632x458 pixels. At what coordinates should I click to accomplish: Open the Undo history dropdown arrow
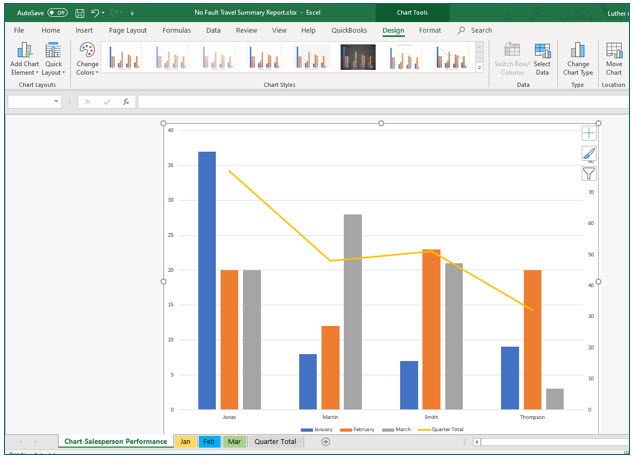point(103,13)
